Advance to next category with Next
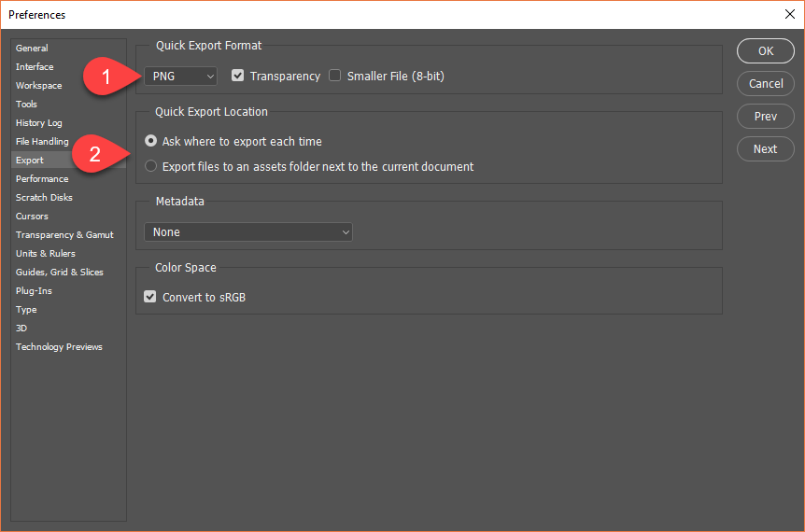This screenshot has height=532, width=805. 766,148
